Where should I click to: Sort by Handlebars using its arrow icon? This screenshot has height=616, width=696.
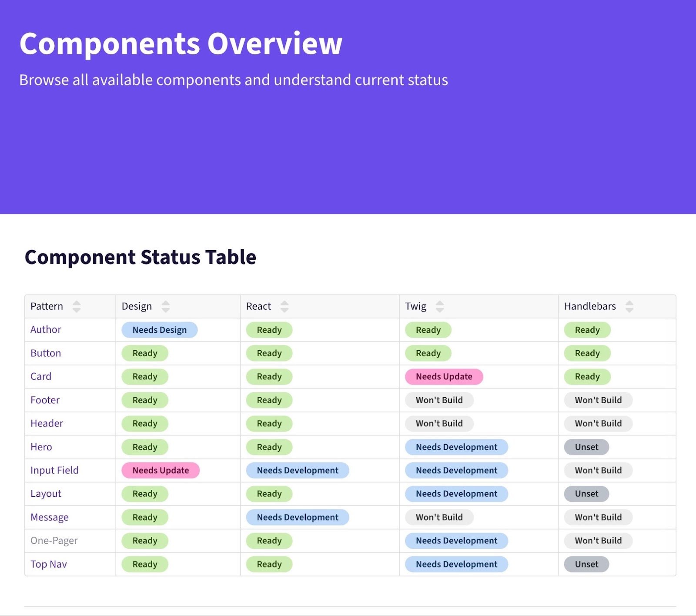(629, 307)
